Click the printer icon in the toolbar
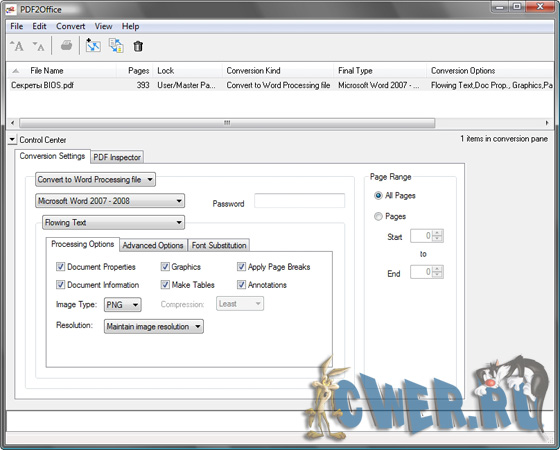This screenshot has height=450, width=560. coord(66,46)
